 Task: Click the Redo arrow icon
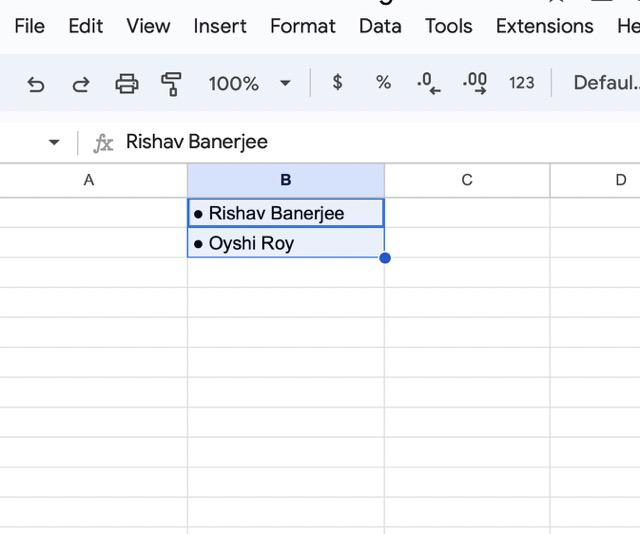81,84
